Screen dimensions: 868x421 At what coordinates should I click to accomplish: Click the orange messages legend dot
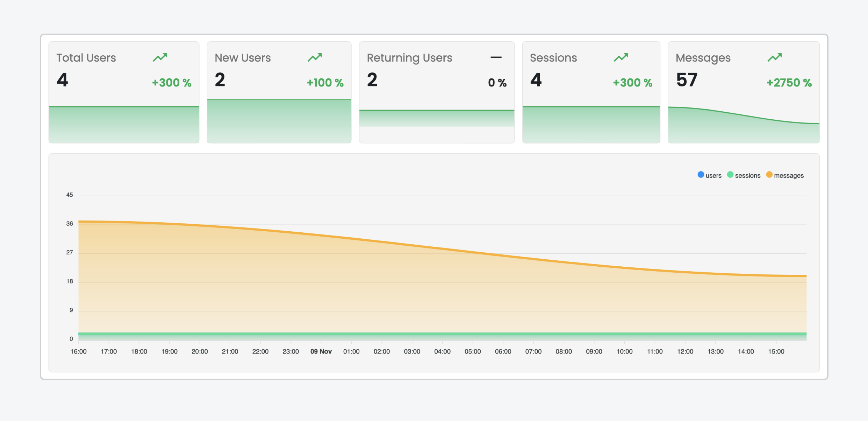[769, 175]
